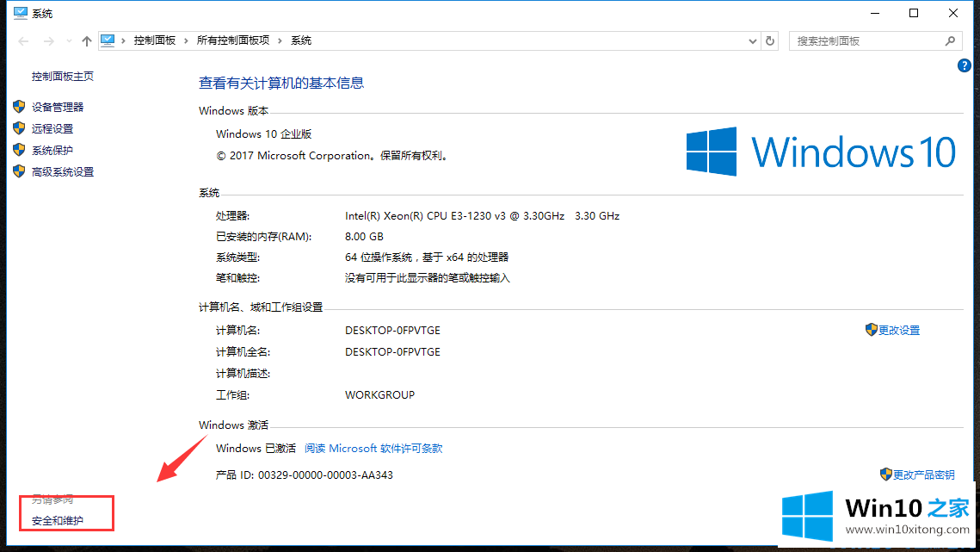Open 安全和维护 link
Viewport: 980px width, 552px height.
(58, 521)
